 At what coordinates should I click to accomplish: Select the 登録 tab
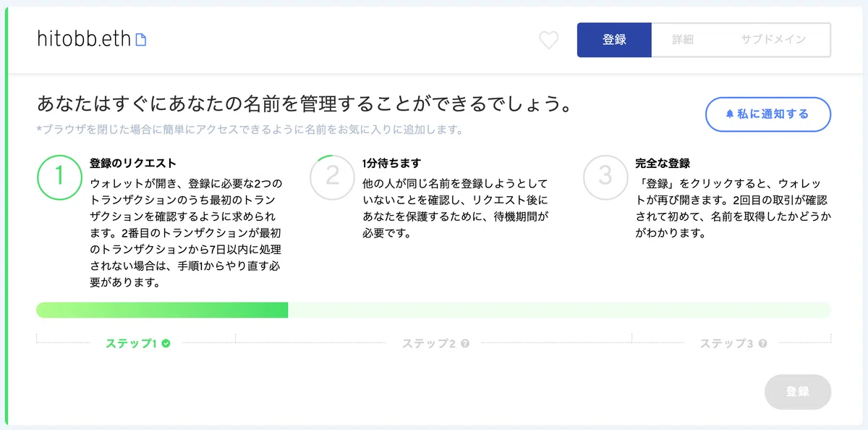tap(614, 40)
